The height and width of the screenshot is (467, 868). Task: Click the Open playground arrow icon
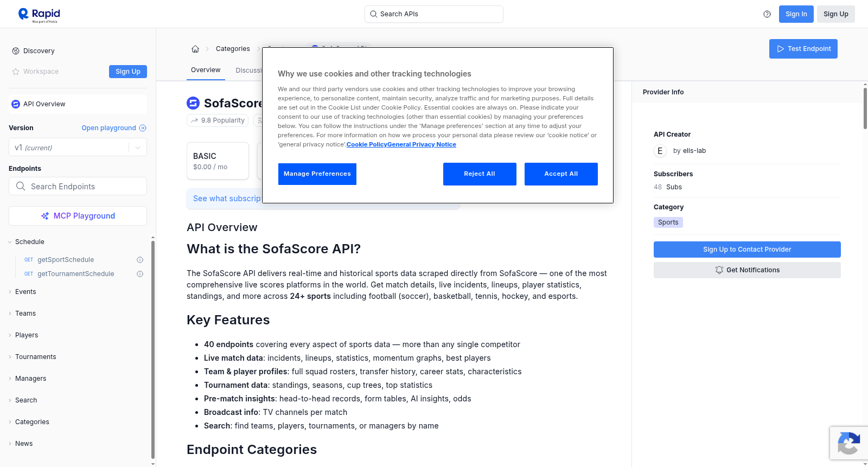143,128
